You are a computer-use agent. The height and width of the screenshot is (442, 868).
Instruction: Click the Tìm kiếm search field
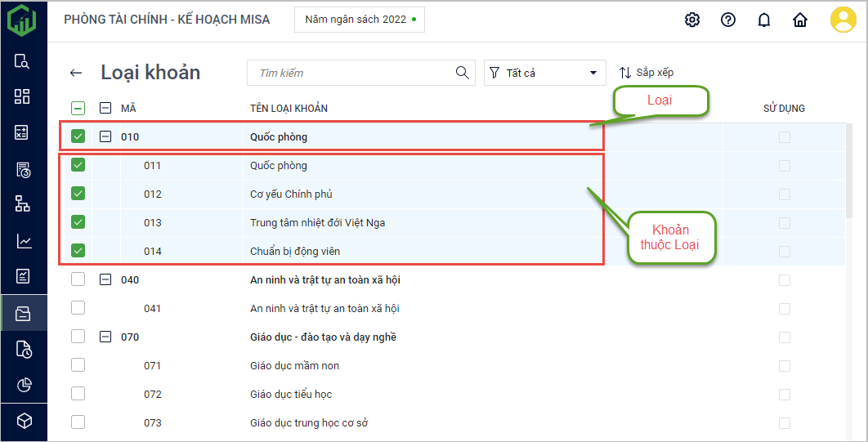pos(351,73)
